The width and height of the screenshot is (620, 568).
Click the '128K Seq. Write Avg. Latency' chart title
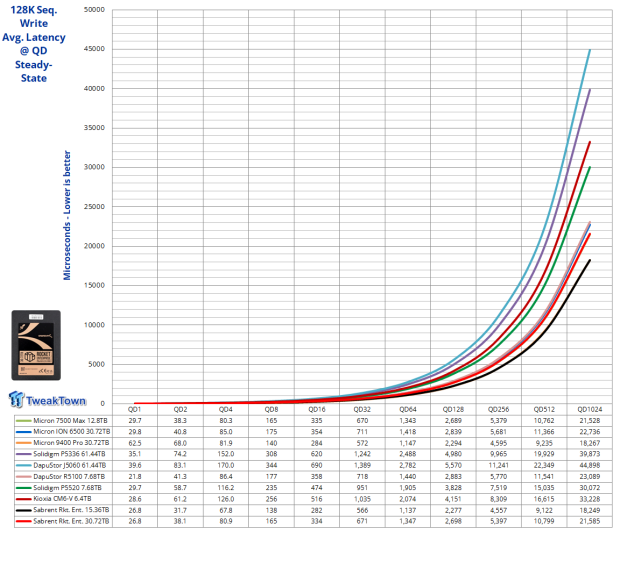(x=34, y=44)
